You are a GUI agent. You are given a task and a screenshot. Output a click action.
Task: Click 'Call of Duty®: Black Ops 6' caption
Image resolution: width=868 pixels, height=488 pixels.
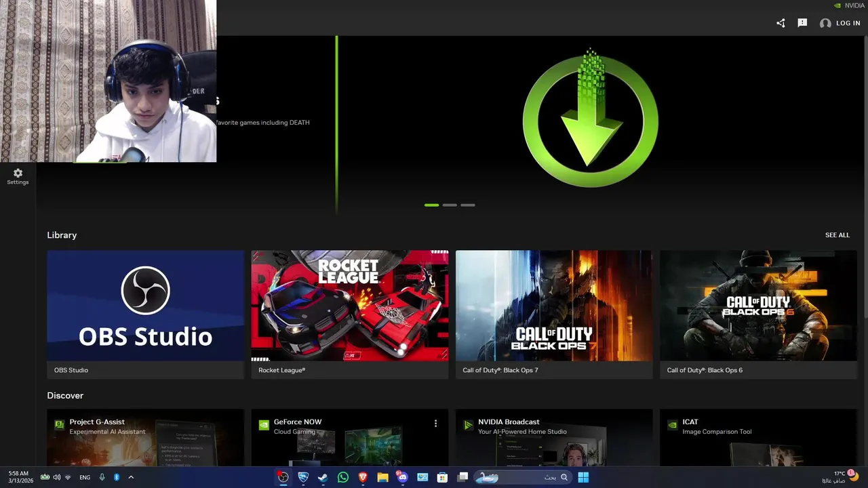pos(705,370)
